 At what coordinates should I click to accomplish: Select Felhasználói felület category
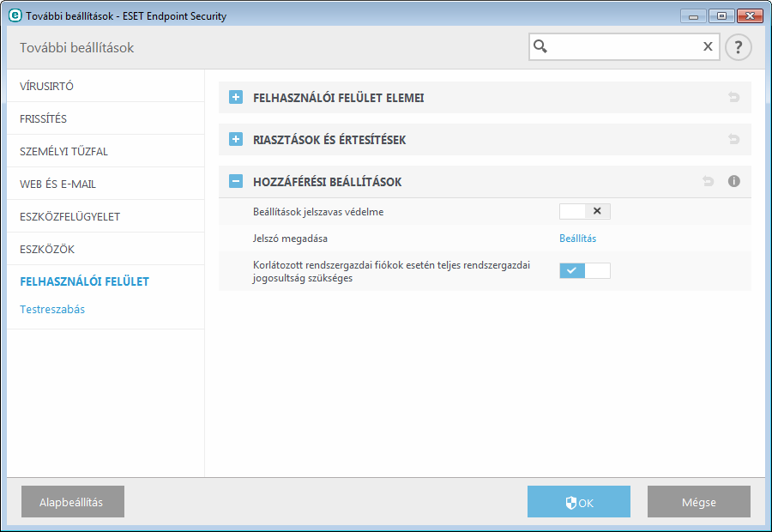tap(84, 281)
